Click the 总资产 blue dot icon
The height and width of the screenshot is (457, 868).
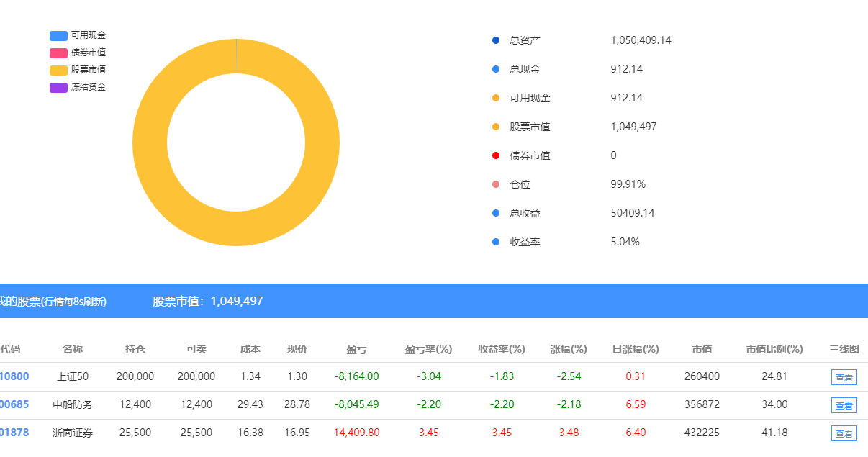coord(495,40)
